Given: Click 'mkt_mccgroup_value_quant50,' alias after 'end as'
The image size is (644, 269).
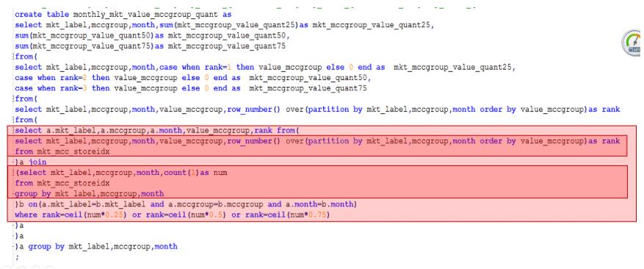Looking at the screenshot, I should (x=310, y=78).
